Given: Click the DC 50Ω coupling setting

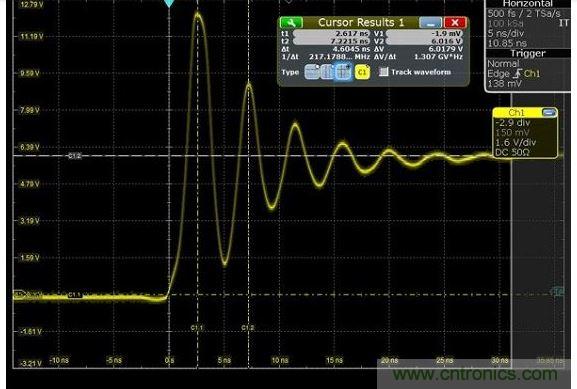Looking at the screenshot, I should pyautogui.click(x=513, y=152).
